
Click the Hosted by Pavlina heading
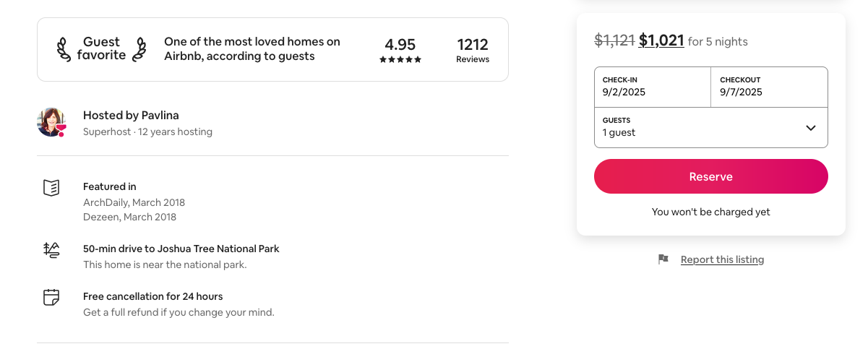coord(131,115)
